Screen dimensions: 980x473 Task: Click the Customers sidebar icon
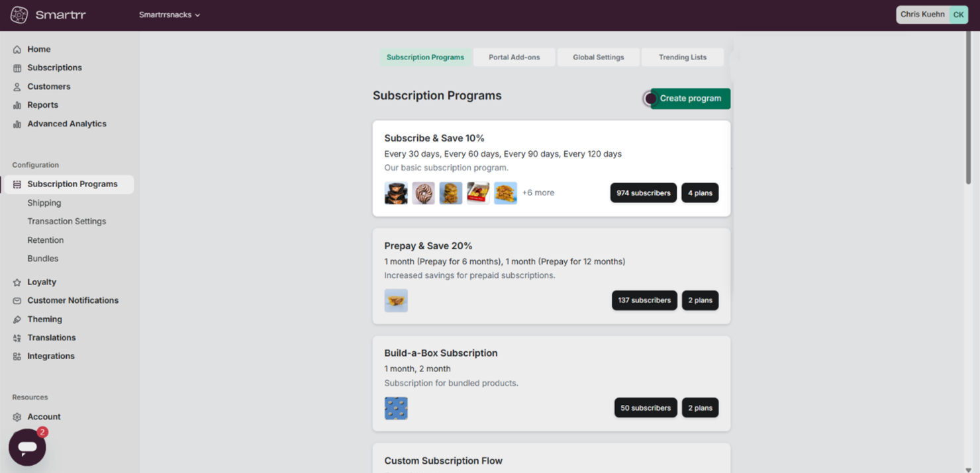tap(19, 86)
